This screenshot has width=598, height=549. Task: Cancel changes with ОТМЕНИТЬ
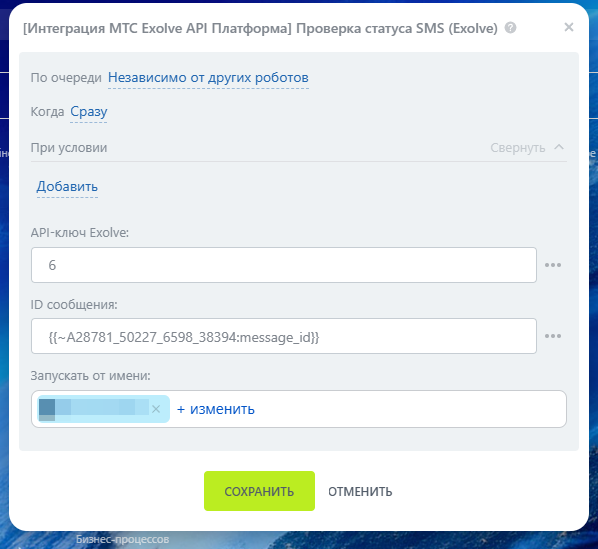point(360,491)
